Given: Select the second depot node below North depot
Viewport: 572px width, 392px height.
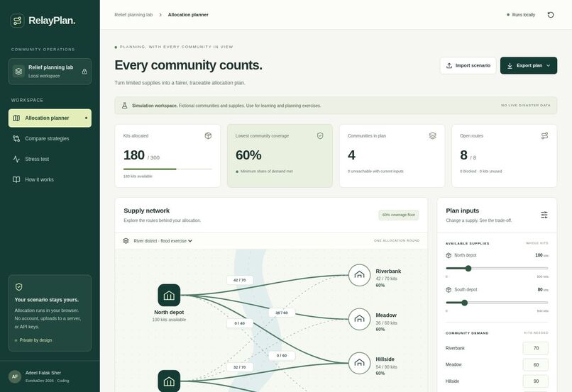Looking at the screenshot, I should point(169,381).
